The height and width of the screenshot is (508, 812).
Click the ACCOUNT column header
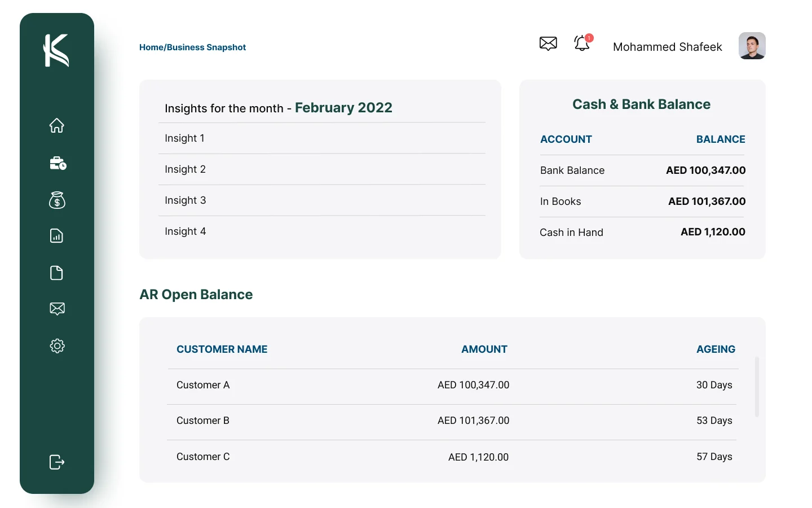tap(566, 139)
